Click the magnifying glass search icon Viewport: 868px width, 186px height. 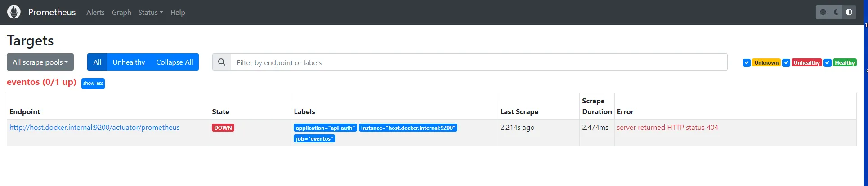[222, 62]
